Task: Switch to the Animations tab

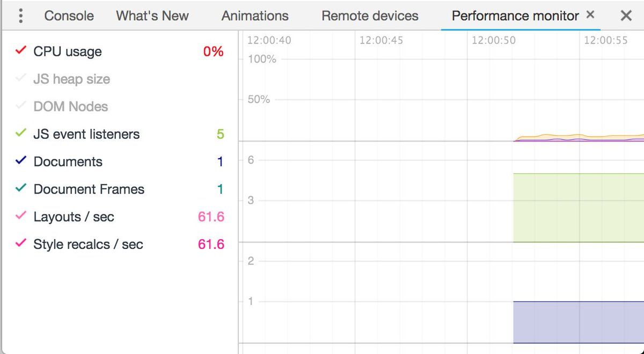Action: pos(255,16)
